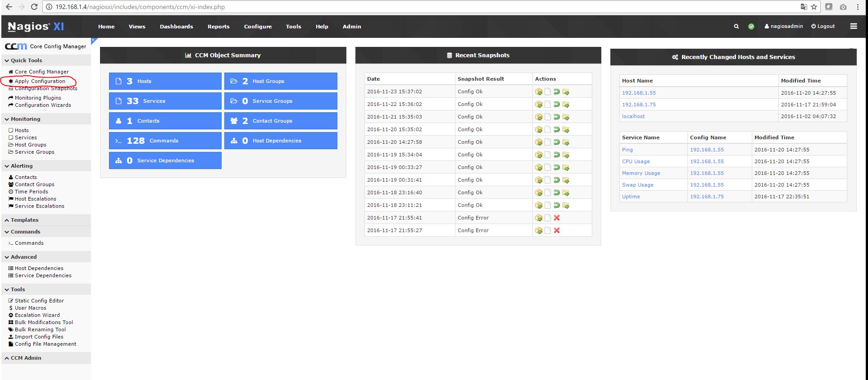This screenshot has width=868, height=380.
Task: View output of the 2016-11-22 15:36:02 snapshot
Action: pos(548,104)
